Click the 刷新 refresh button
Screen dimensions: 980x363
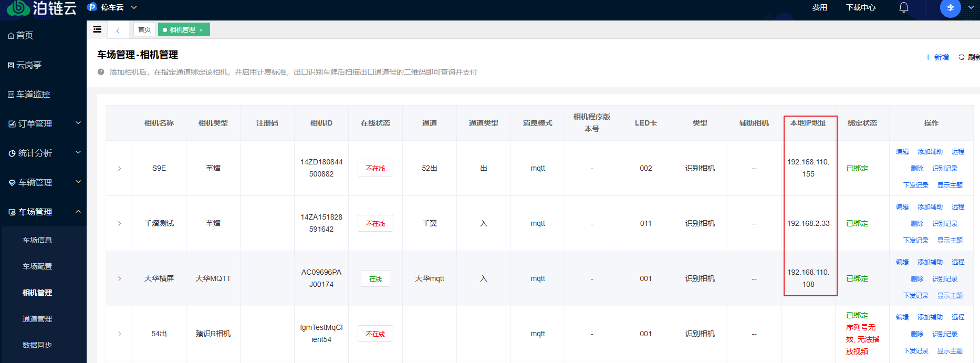tap(969, 57)
